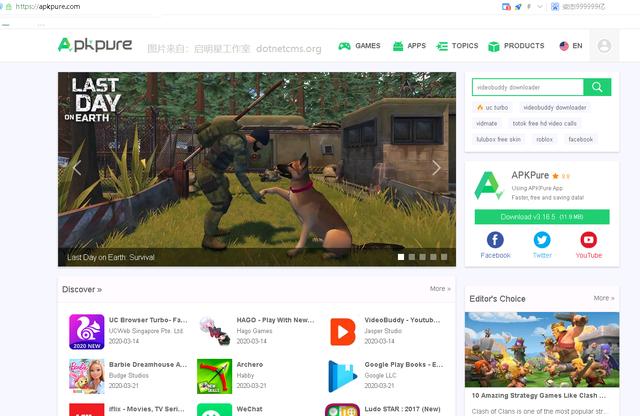Open the iflix app icon

[87, 409]
